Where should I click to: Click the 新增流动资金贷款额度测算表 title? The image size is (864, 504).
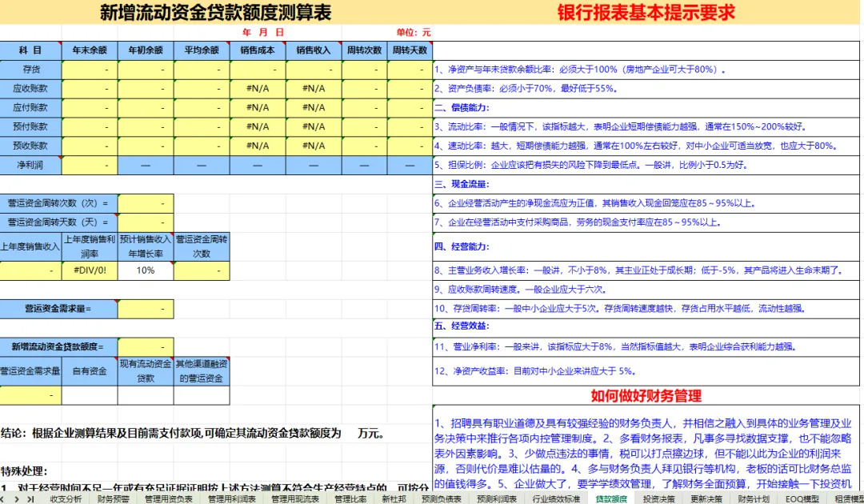point(216,12)
